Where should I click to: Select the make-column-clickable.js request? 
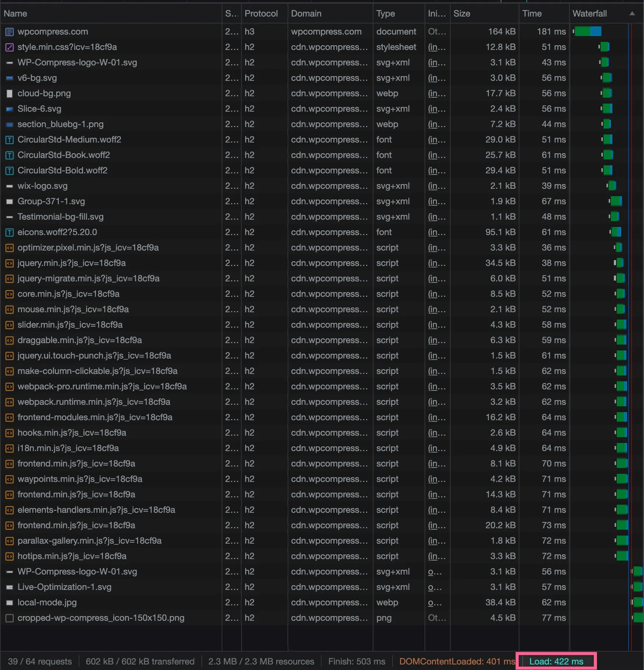[x=97, y=371]
